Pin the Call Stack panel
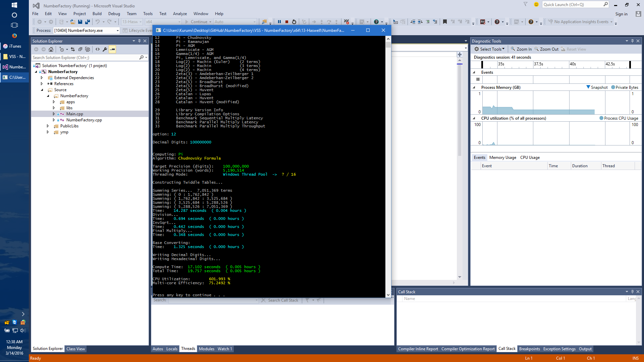 click(633, 292)
